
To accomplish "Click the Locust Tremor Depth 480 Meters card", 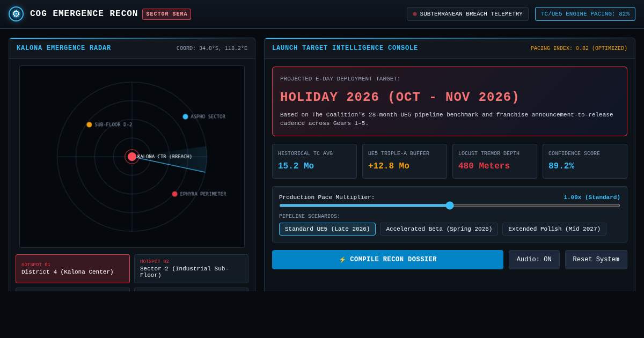I will point(495,161).
